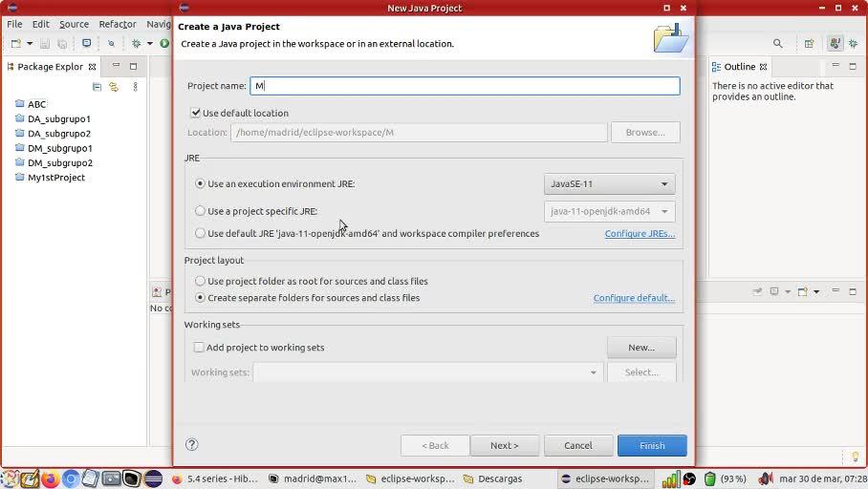Open the Configure default... link
The height and width of the screenshot is (489, 868).
[634, 298]
